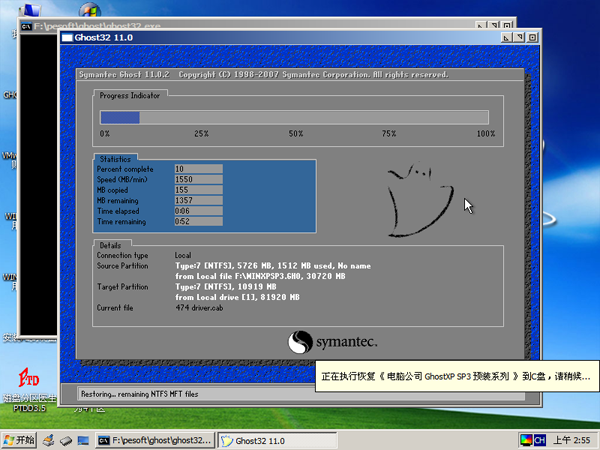
Task: Click the MB copied value 155
Action: (199, 190)
